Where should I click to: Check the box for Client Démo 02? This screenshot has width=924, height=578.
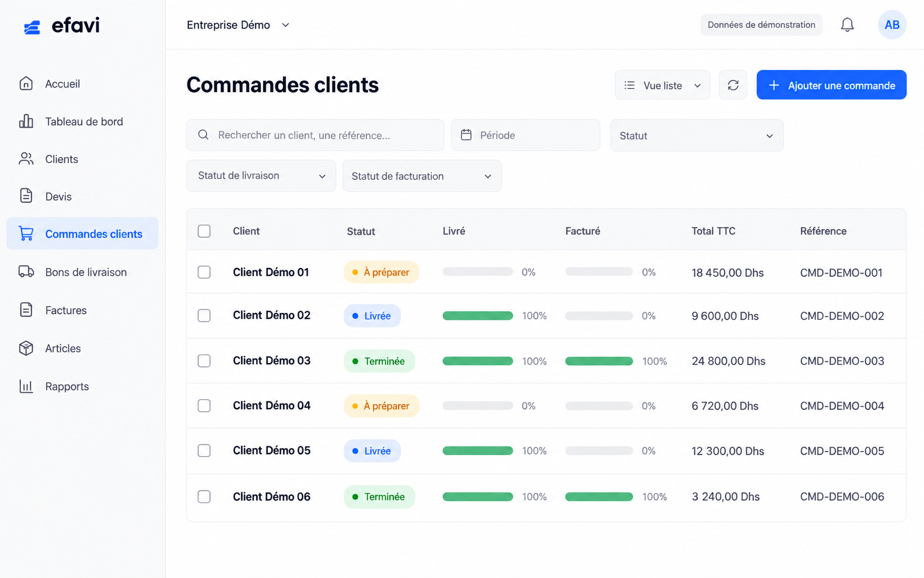click(x=204, y=315)
